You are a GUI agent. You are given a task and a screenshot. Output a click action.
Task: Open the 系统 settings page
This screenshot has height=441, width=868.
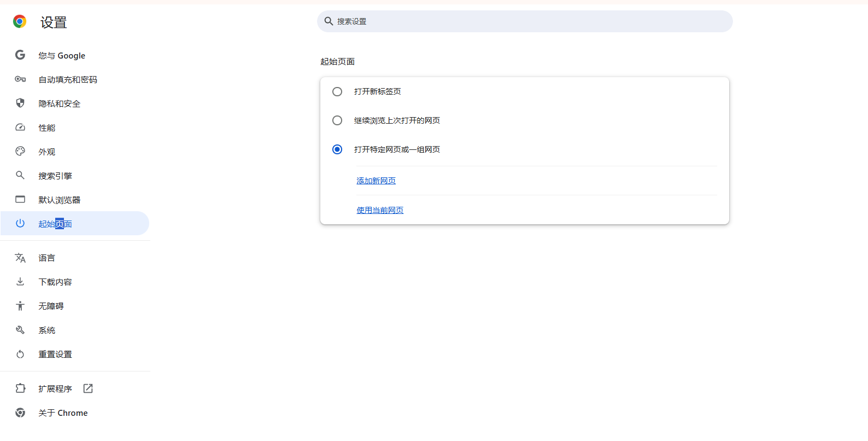[x=75, y=330]
